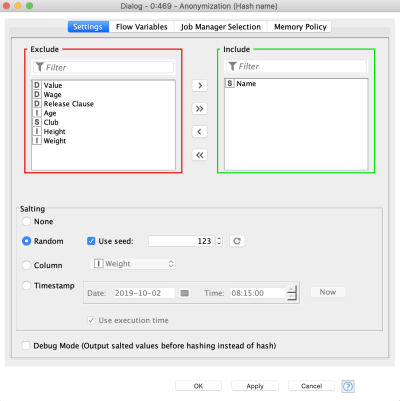This screenshot has height=401, width=400.
Task: Select Weight in the Exclude list
Action: pyautogui.click(x=103, y=141)
